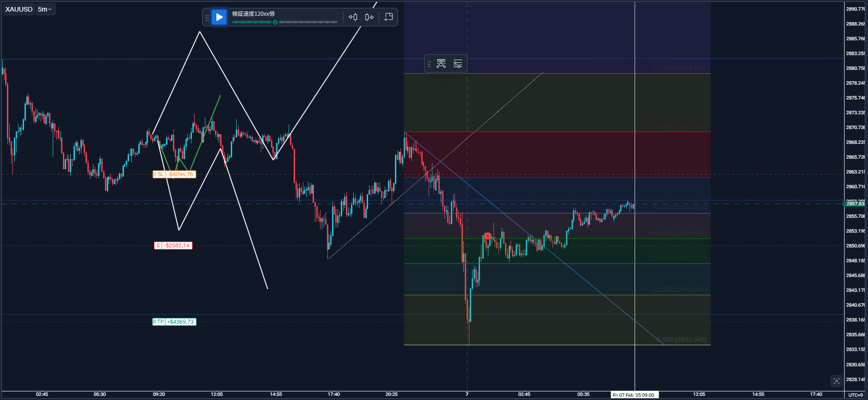Step forward one candle in replay
The width and height of the screenshot is (868, 400).
tap(369, 17)
